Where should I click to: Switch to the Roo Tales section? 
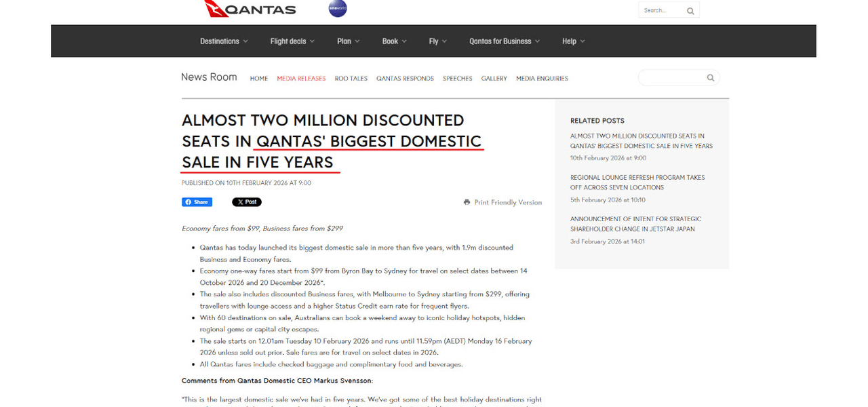point(351,79)
